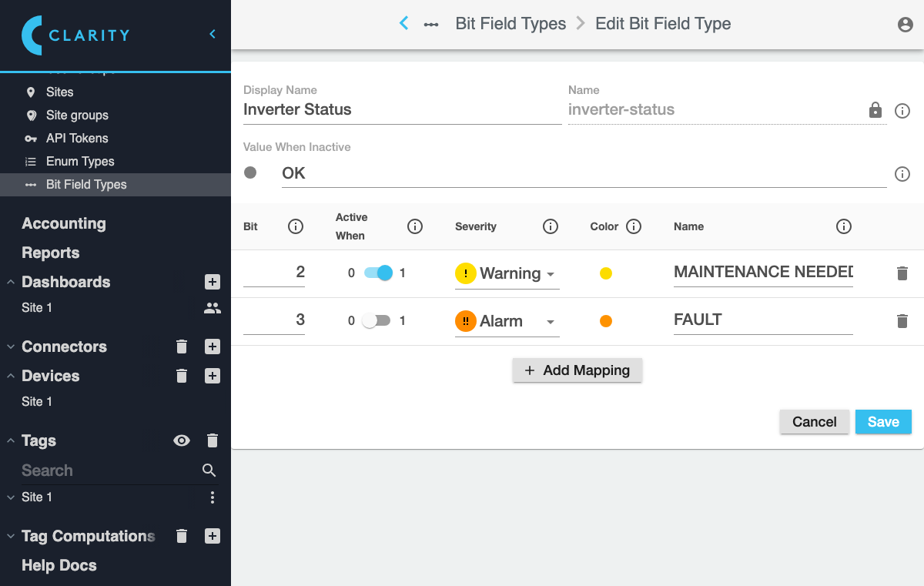Viewport: 924px width, 586px height.
Task: Click the orange color swatch for FAULT
Action: point(606,321)
